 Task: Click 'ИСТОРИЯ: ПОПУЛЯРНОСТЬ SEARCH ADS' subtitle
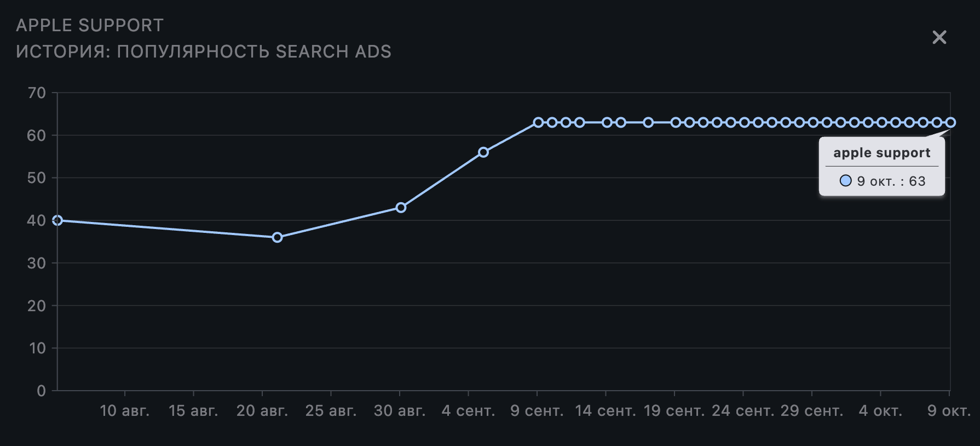click(x=204, y=52)
